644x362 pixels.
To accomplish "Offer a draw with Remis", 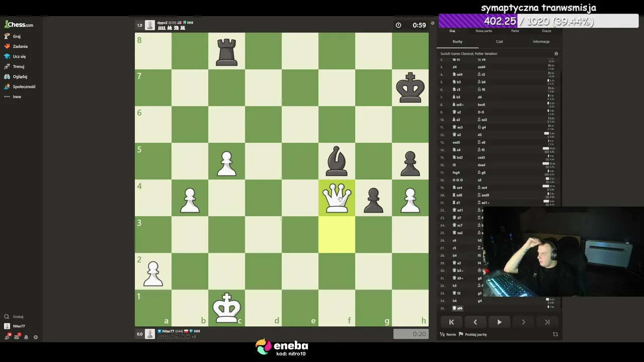I will click(448, 334).
